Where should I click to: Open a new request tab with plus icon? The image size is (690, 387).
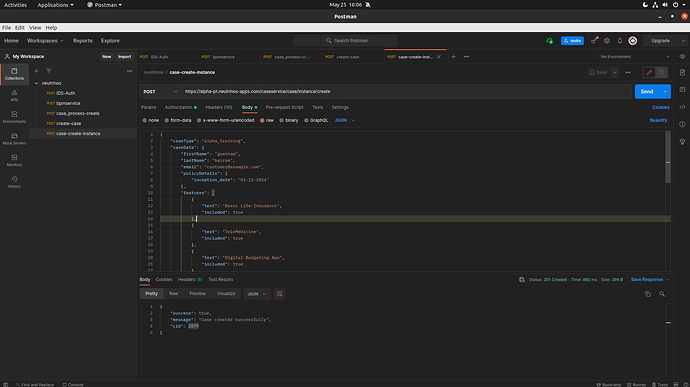click(453, 57)
